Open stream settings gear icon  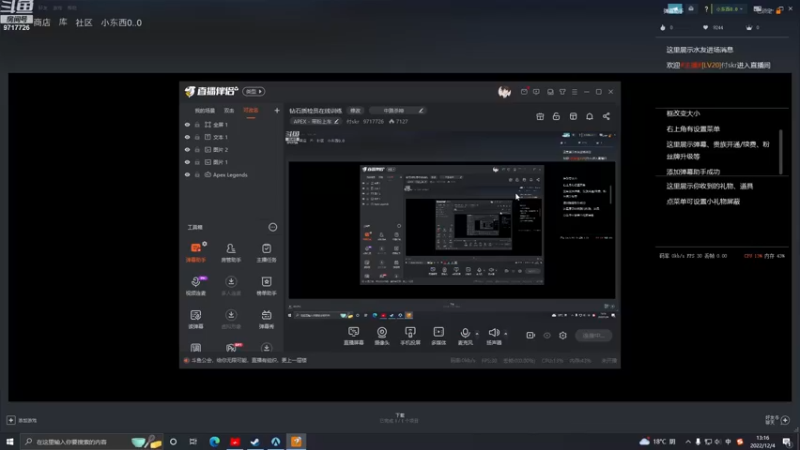(563, 335)
